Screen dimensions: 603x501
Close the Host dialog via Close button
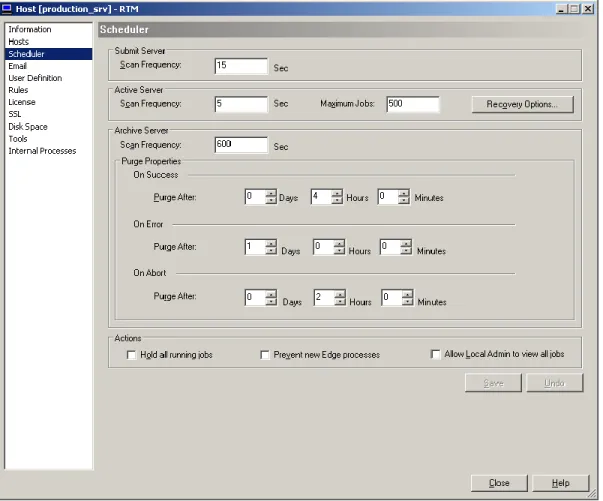click(499, 483)
